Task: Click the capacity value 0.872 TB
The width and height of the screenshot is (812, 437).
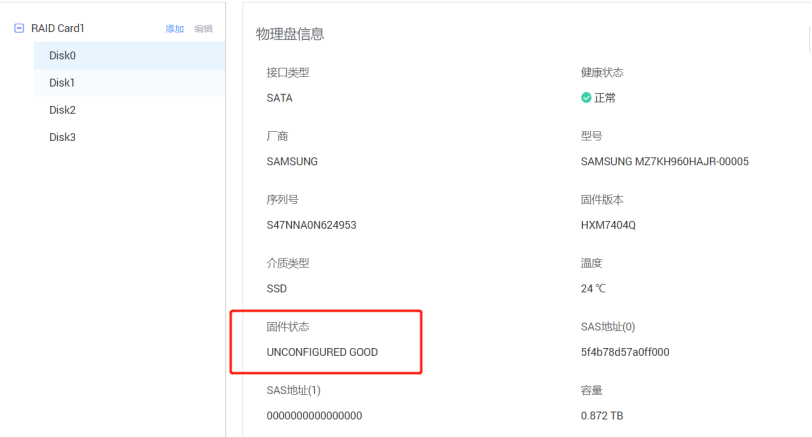Action: point(603,415)
